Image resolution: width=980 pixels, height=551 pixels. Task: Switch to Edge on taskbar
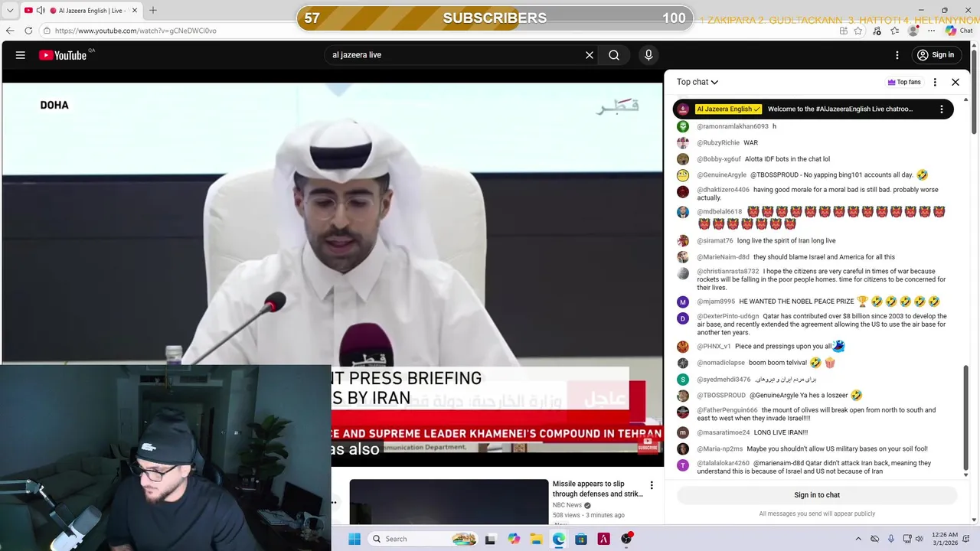point(559,539)
